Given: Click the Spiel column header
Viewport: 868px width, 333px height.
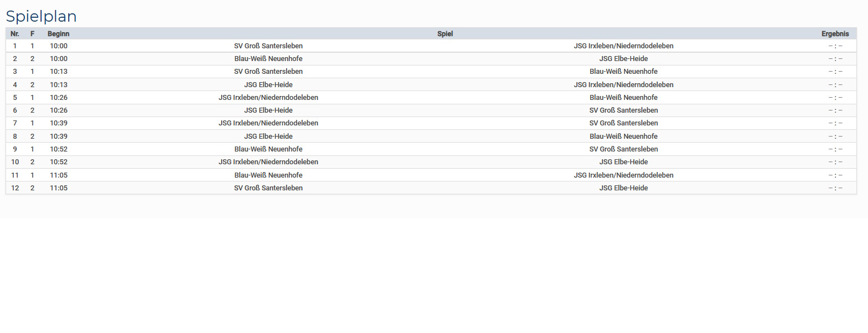Looking at the screenshot, I should (445, 34).
